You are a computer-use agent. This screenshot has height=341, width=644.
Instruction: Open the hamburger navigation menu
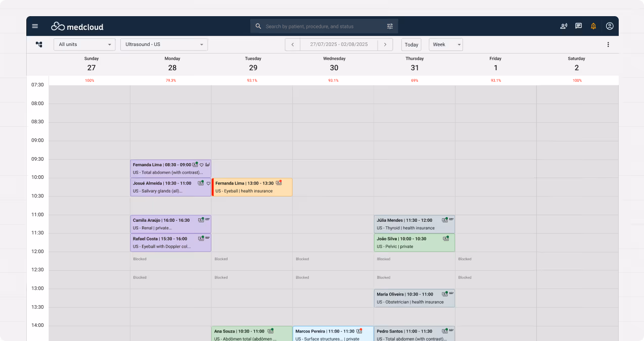[x=35, y=26]
